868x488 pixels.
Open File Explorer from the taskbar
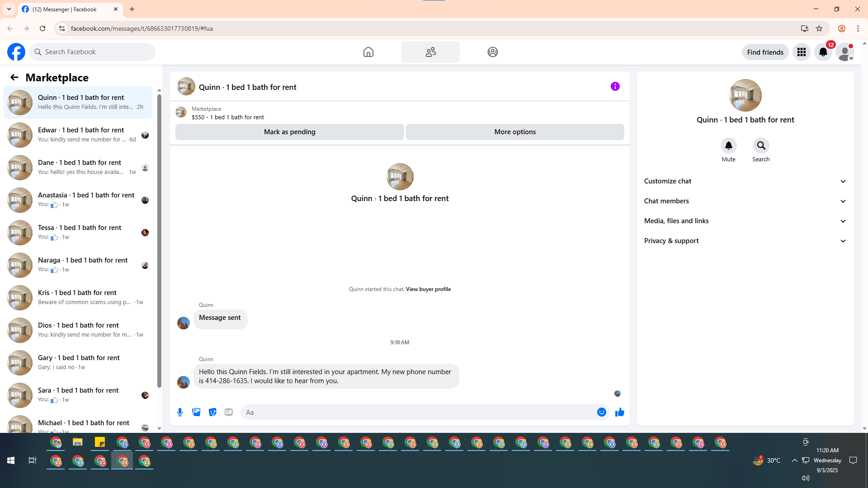coord(78,442)
